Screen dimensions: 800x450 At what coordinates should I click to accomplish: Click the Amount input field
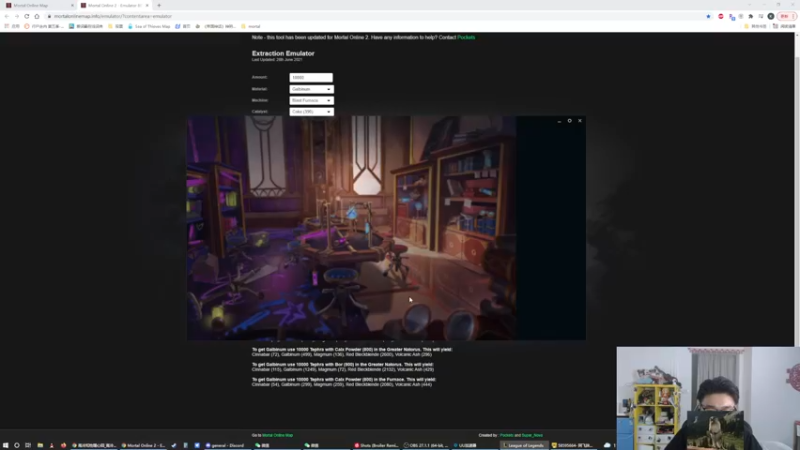point(311,78)
